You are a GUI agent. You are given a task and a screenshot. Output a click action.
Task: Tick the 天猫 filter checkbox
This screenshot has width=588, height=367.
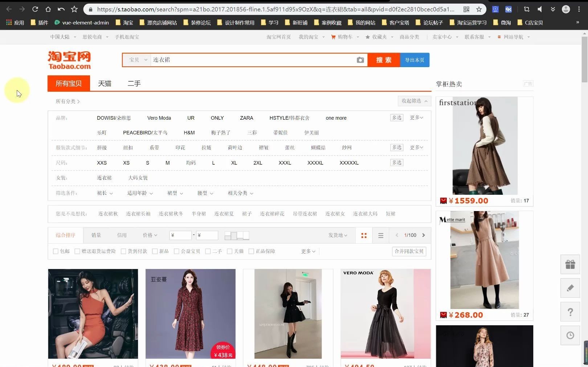point(229,251)
